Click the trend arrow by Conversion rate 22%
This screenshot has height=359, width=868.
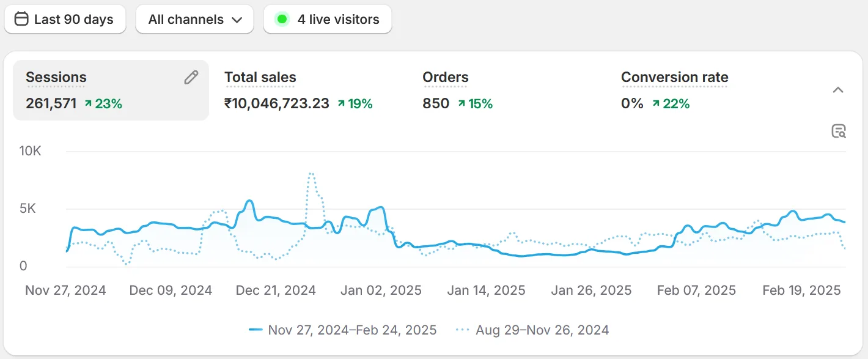[x=656, y=104]
